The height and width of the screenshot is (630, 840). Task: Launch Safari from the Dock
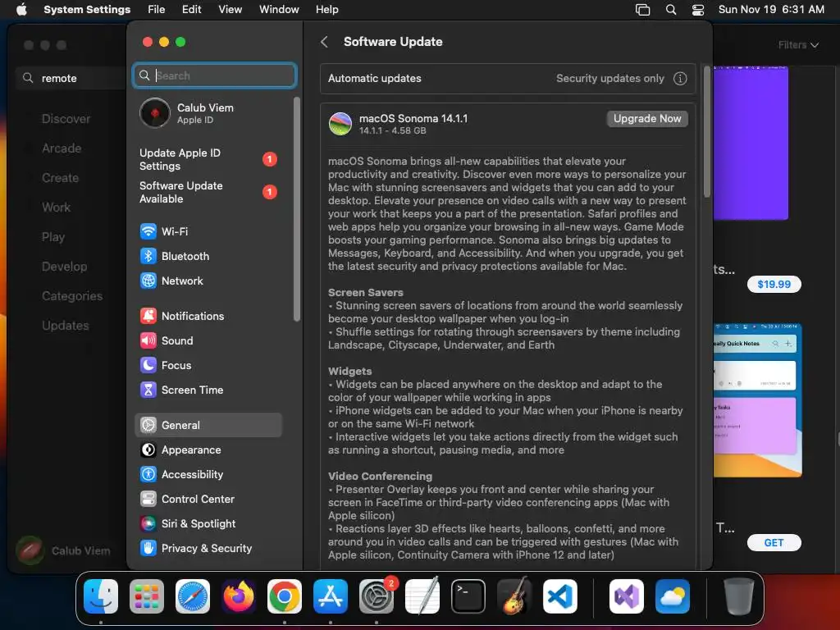coord(193,596)
